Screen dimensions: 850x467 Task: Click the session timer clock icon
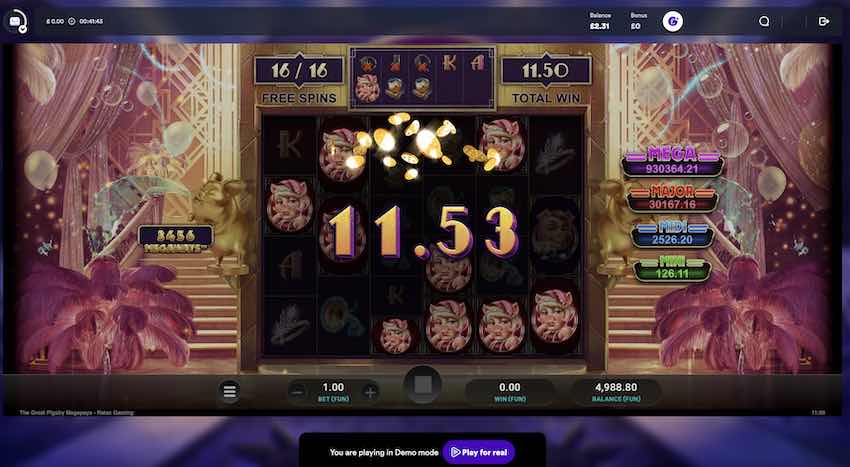tap(72, 21)
